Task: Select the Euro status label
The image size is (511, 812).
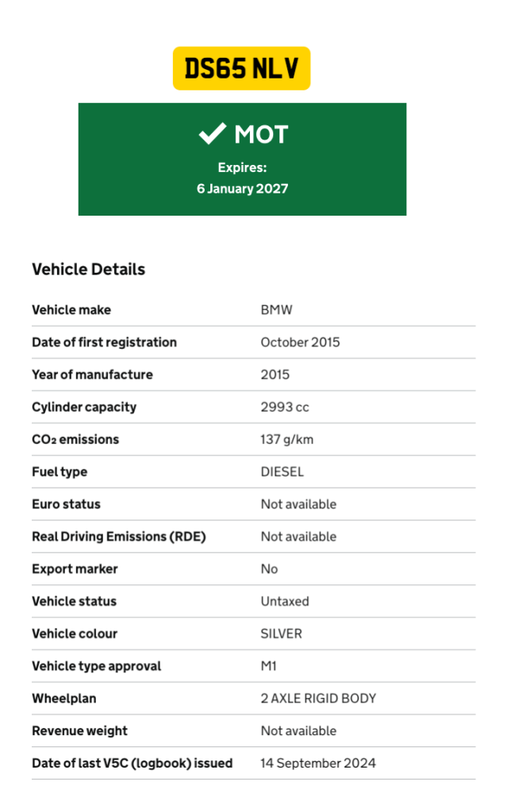Action: point(66,504)
